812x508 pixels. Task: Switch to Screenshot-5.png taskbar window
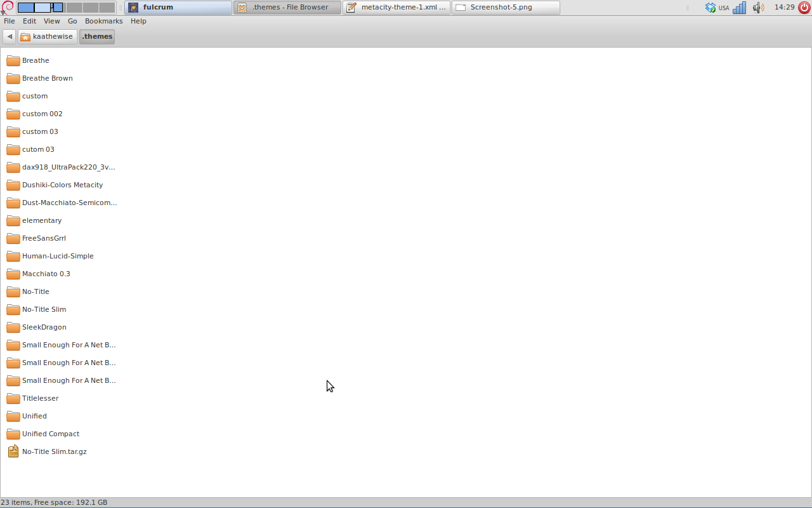pyautogui.click(x=506, y=8)
